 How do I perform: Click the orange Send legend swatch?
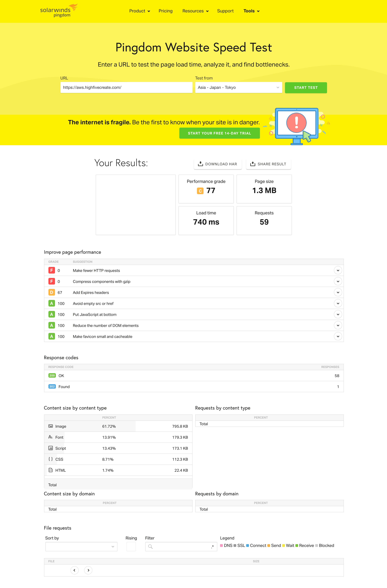[x=269, y=545]
